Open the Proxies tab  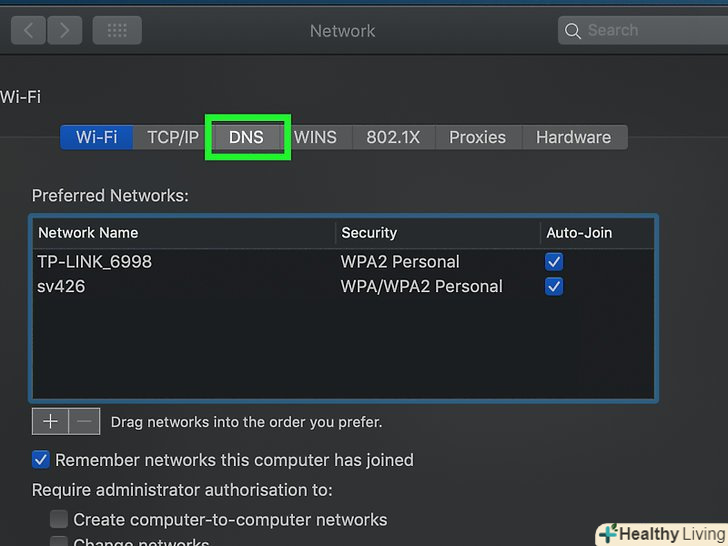pyautogui.click(x=477, y=138)
